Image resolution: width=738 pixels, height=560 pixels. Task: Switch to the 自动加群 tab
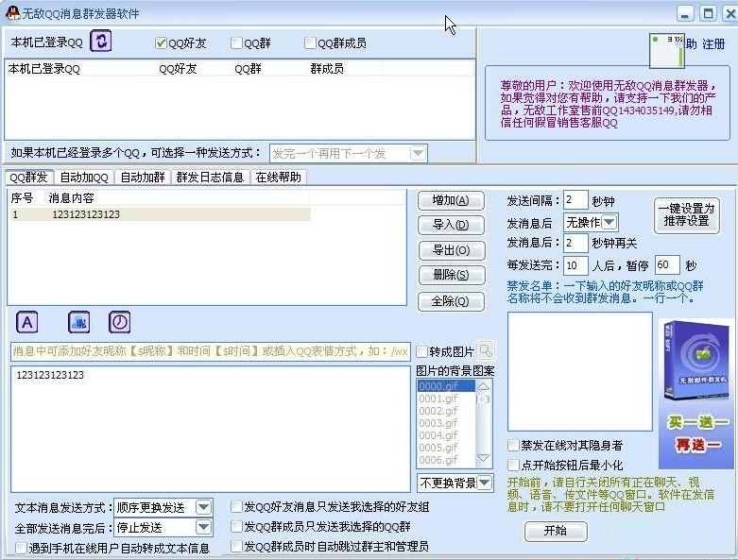[143, 178]
